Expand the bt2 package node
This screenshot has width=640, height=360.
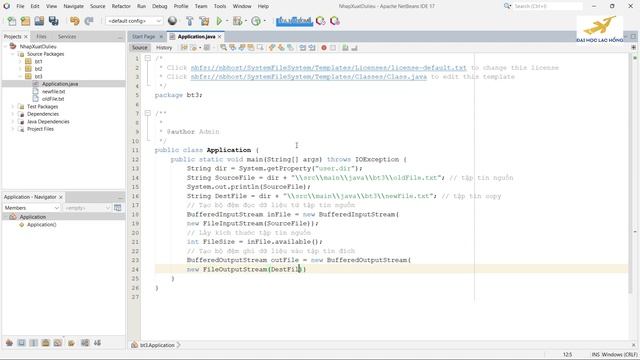point(20,69)
